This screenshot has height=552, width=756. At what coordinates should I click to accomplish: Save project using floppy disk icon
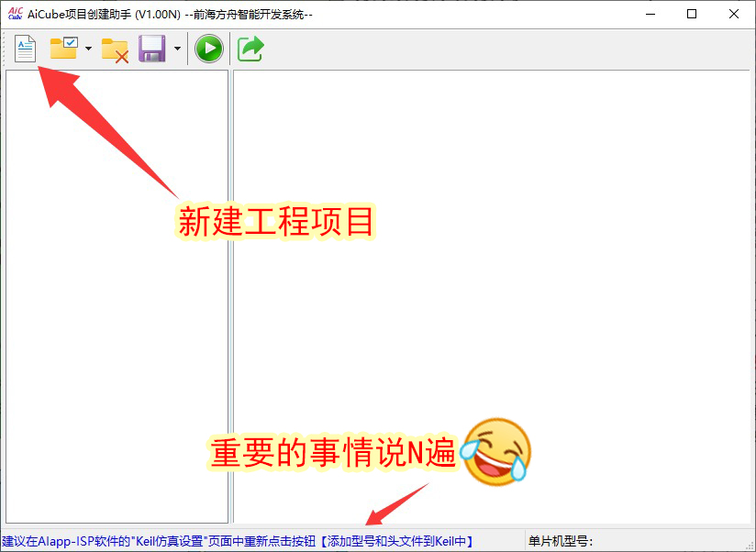pyautogui.click(x=152, y=49)
